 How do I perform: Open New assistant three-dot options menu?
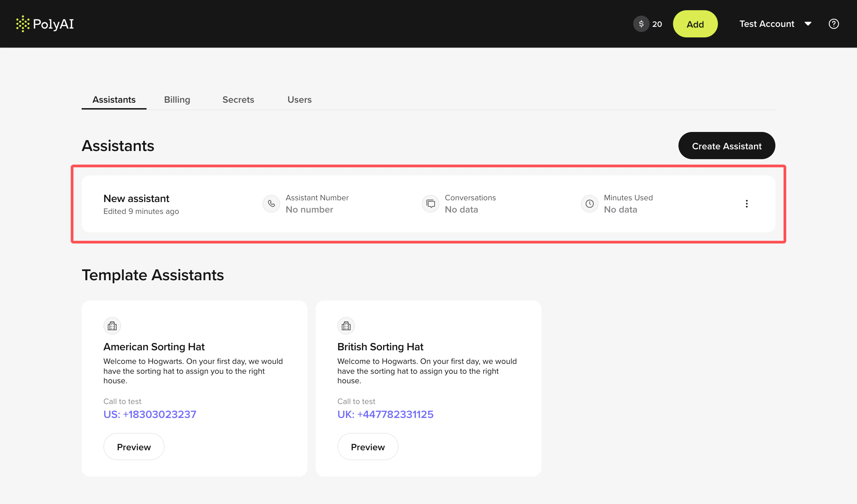click(746, 204)
